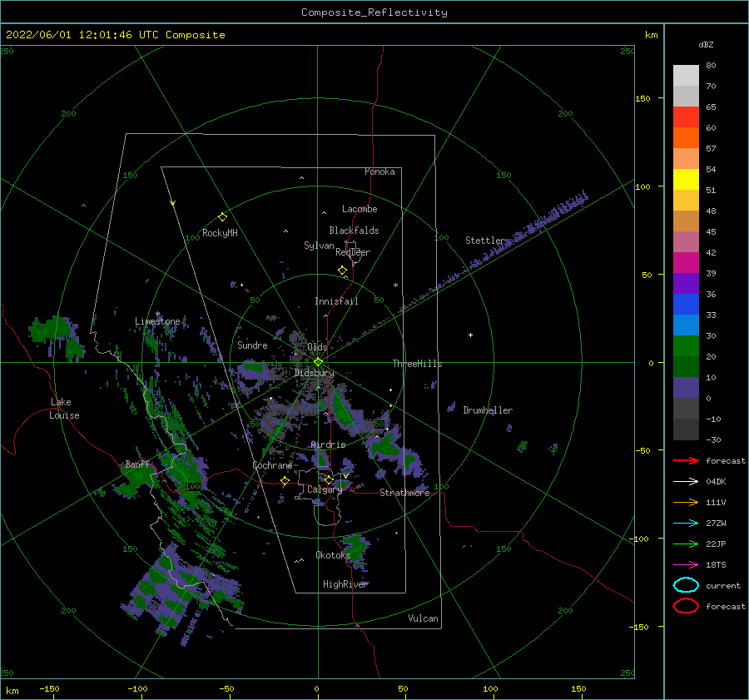
Task: Click the Stettler town label
Action: [485, 241]
